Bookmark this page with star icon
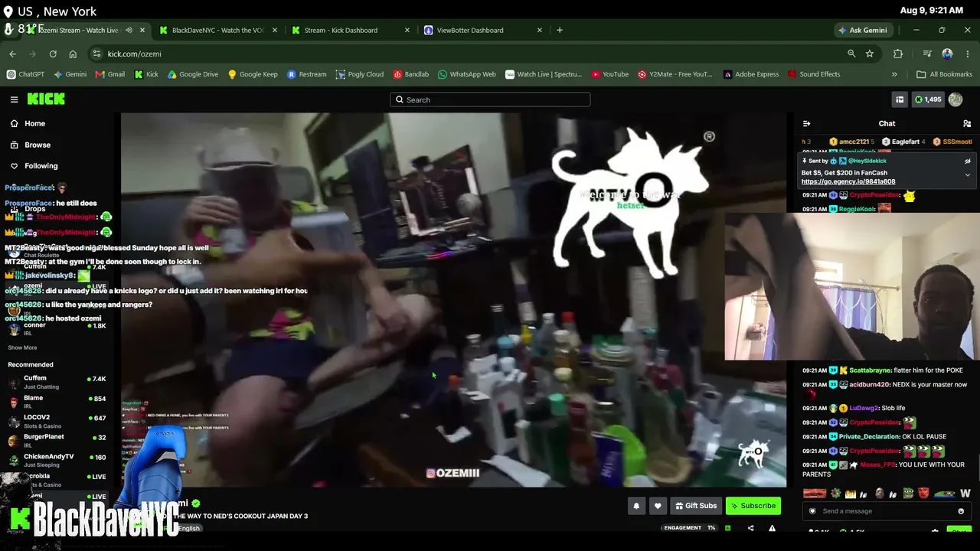Screen dimensions: 980x551 coord(870,54)
